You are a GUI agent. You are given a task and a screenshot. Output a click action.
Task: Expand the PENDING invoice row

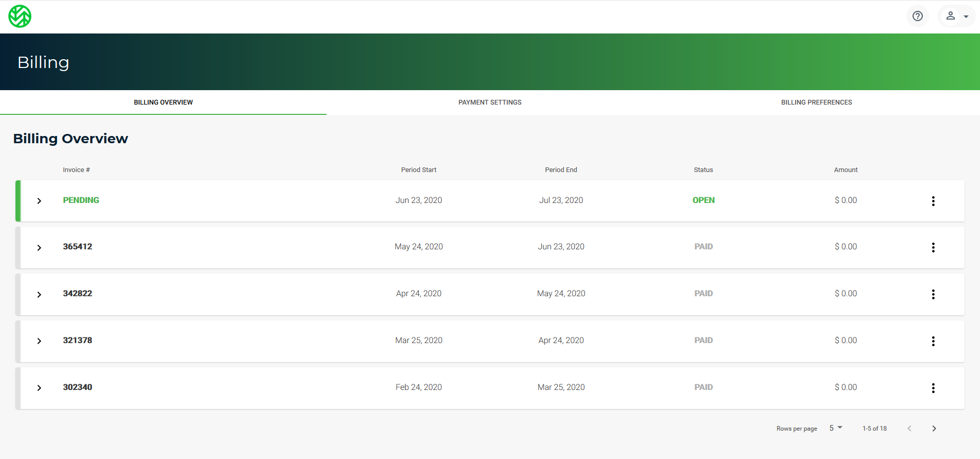coord(39,201)
